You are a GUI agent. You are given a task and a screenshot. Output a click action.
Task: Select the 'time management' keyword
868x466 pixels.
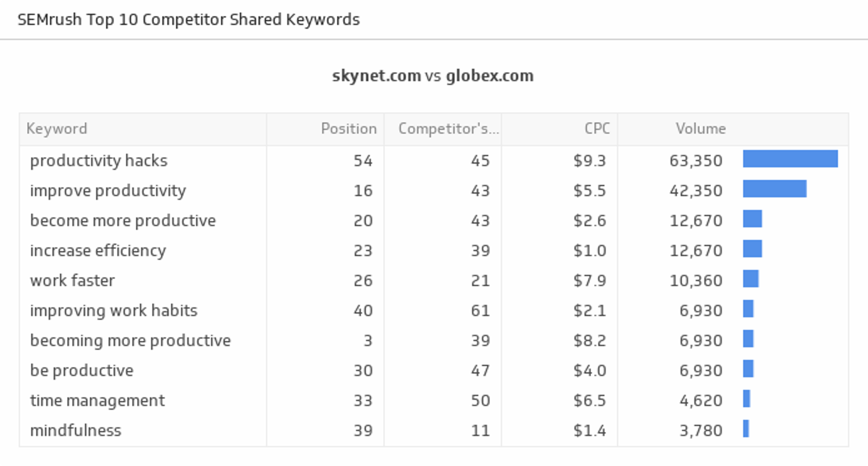click(x=97, y=400)
